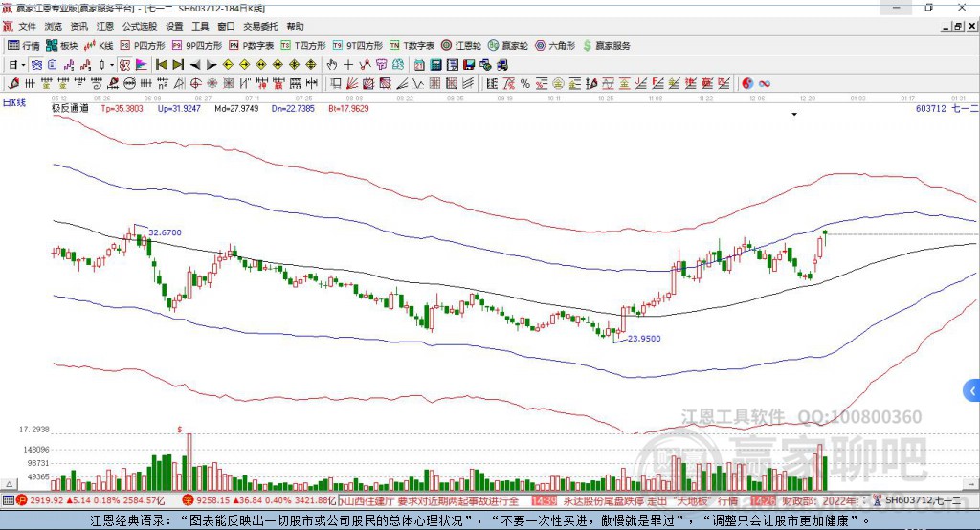Select the crosshair cursor tool

[x=348, y=65]
